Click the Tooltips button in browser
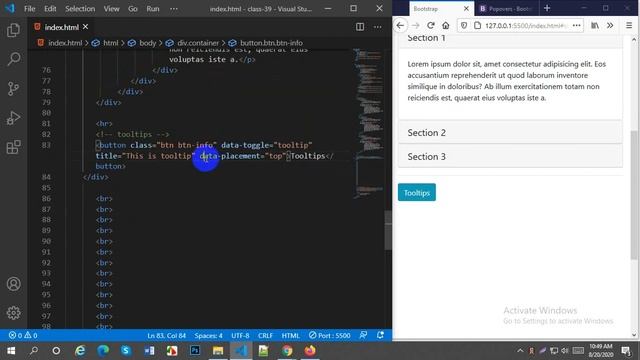 tap(417, 193)
